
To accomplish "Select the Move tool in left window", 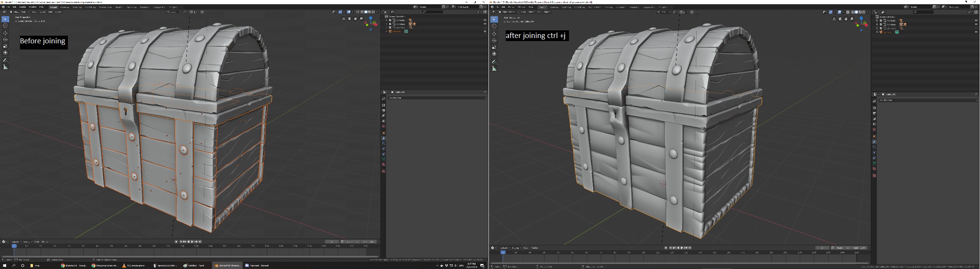I will (5, 33).
